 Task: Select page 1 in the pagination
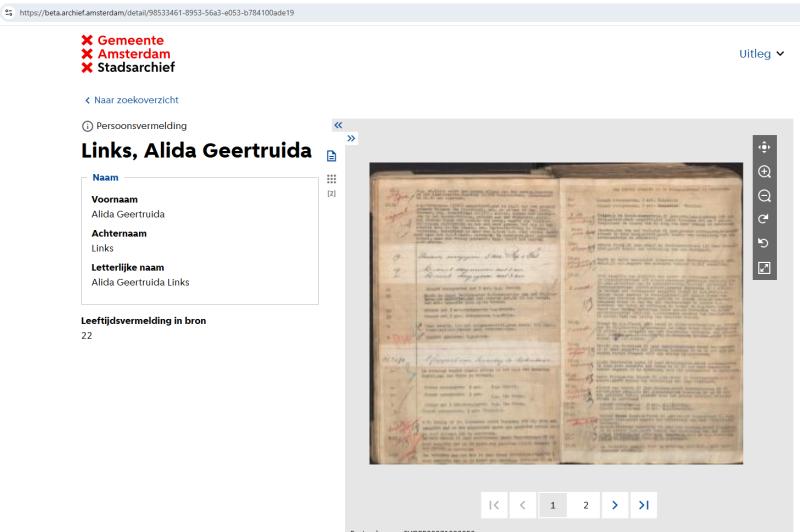click(553, 505)
